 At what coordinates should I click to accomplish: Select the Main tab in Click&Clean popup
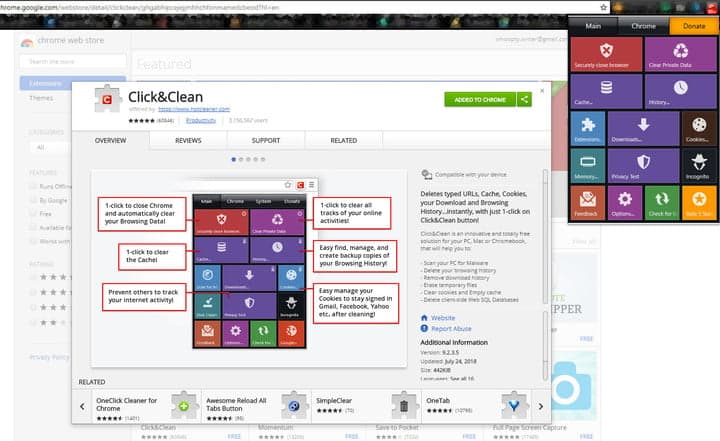pos(593,26)
